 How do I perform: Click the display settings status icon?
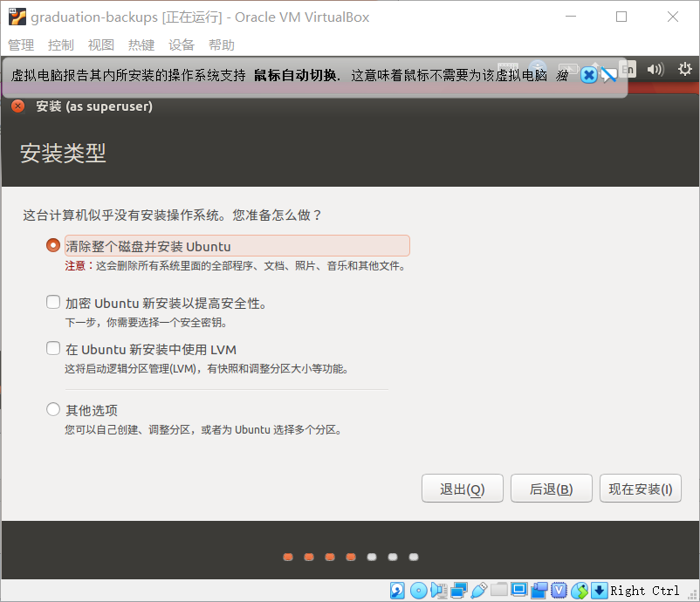click(519, 590)
